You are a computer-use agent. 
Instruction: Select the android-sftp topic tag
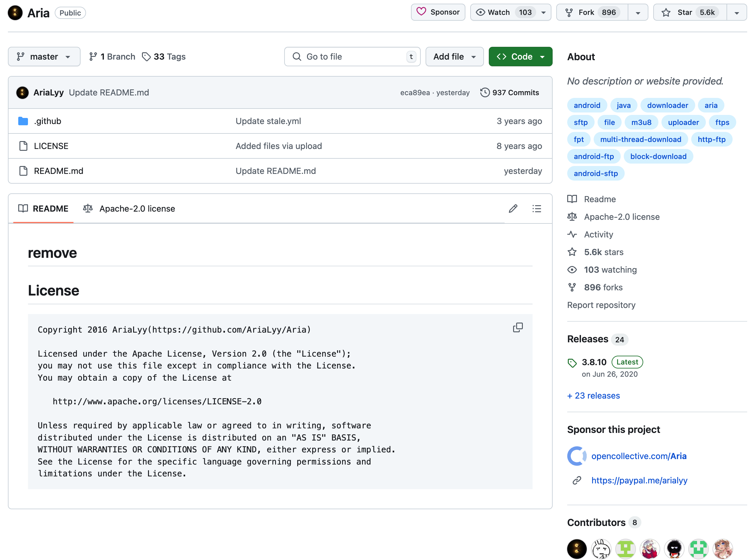(x=596, y=173)
